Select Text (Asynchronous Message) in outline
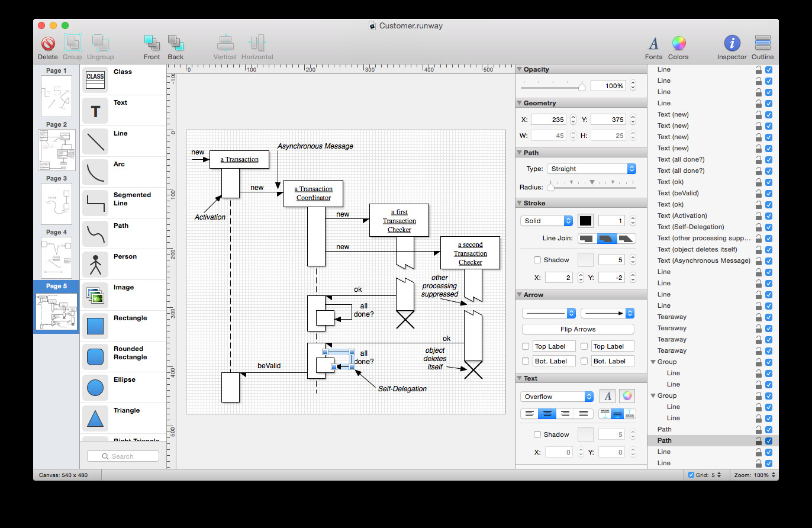 click(704, 260)
